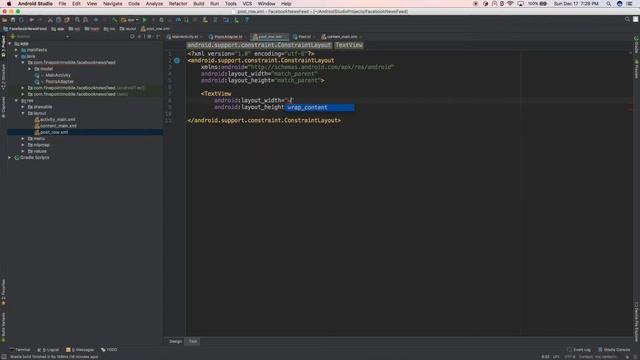This screenshot has height=360, width=640.
Task: Switch to the Text view tab
Action: point(193,341)
